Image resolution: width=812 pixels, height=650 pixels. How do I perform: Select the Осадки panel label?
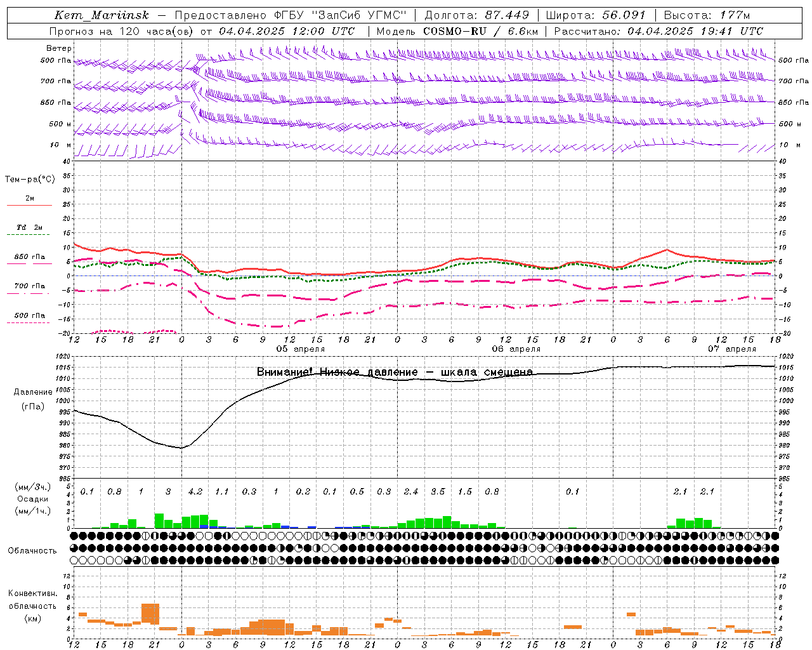click(x=33, y=499)
